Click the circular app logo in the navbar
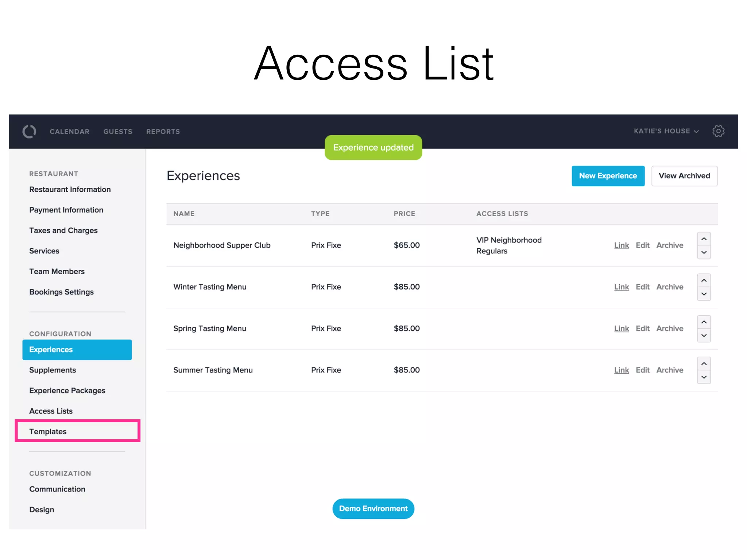Viewport: 747px width, 560px height. tap(29, 131)
